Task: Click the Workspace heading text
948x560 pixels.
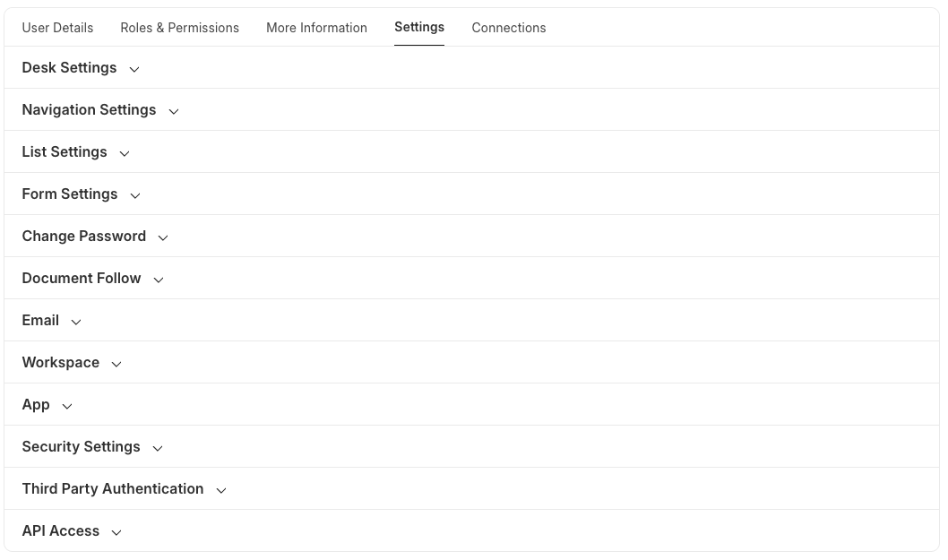Action: tap(61, 362)
